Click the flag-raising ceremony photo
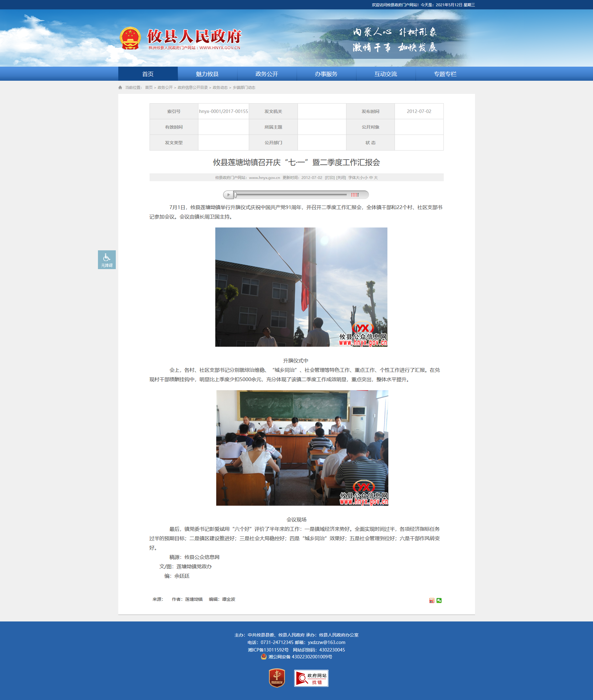Image resolution: width=593 pixels, height=700 pixels. pyautogui.click(x=301, y=287)
